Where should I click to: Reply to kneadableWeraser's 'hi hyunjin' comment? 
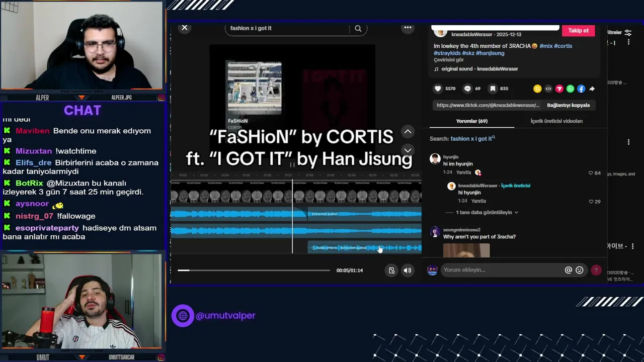[x=478, y=201]
